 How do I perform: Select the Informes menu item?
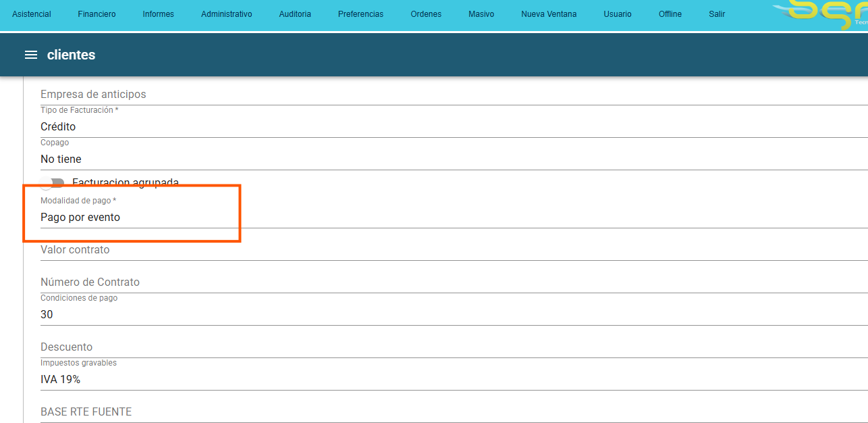[x=158, y=14]
